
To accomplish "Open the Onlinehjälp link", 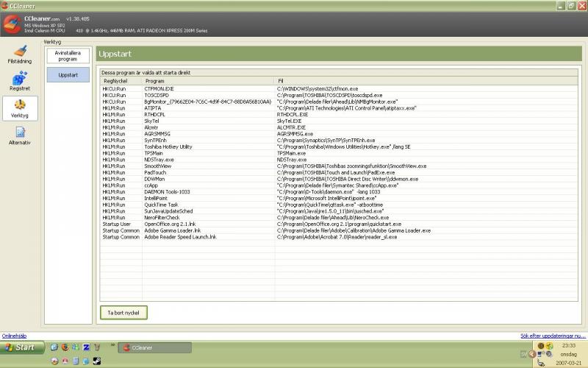I will pos(15,336).
